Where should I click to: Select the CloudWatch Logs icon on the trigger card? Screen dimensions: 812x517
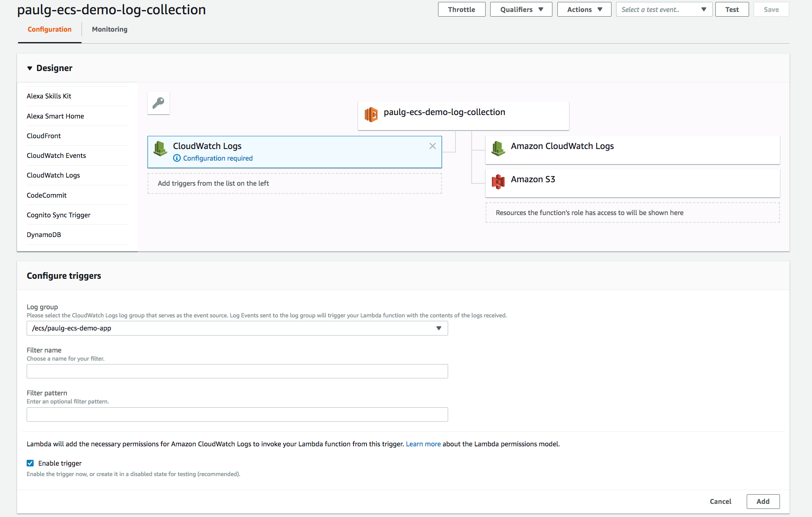pyautogui.click(x=160, y=149)
